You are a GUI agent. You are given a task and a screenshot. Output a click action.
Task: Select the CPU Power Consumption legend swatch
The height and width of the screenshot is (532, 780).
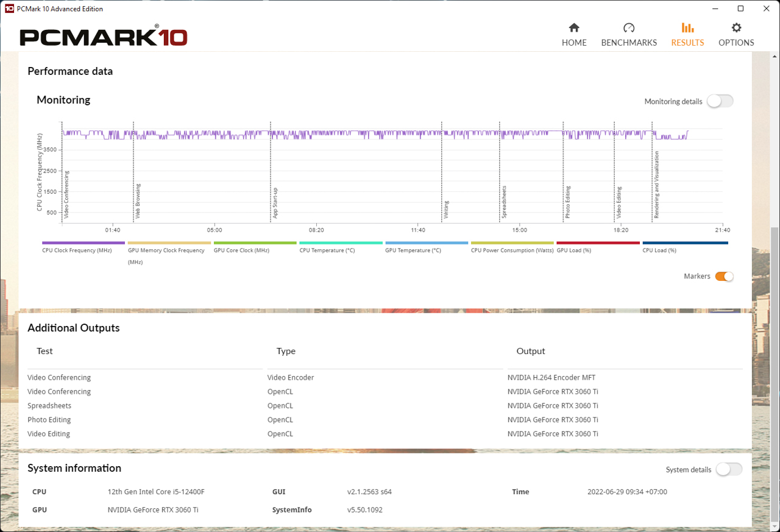click(x=512, y=243)
